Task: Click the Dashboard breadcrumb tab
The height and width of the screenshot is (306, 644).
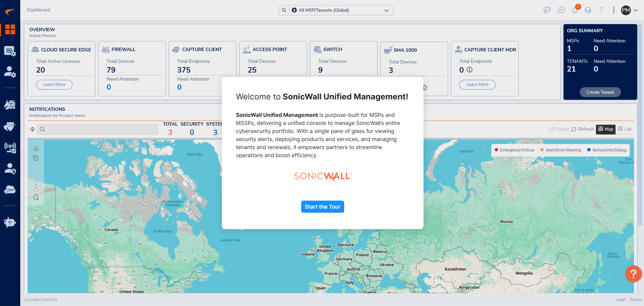Action: (39, 10)
